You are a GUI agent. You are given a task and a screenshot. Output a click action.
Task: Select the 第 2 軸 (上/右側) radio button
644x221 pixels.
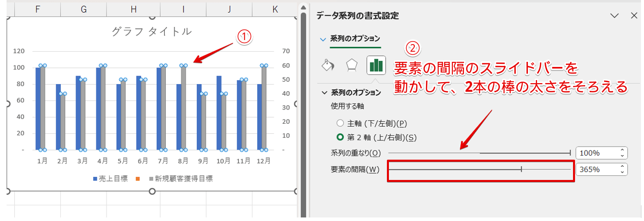340,137
